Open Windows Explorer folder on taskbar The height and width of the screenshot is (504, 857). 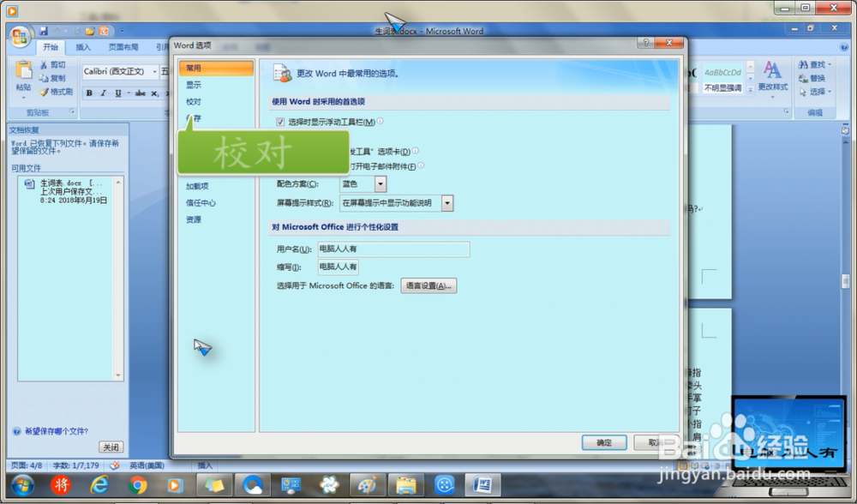(x=406, y=485)
